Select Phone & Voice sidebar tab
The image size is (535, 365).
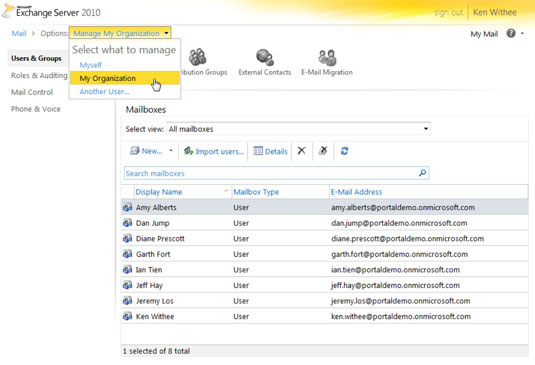pos(35,109)
